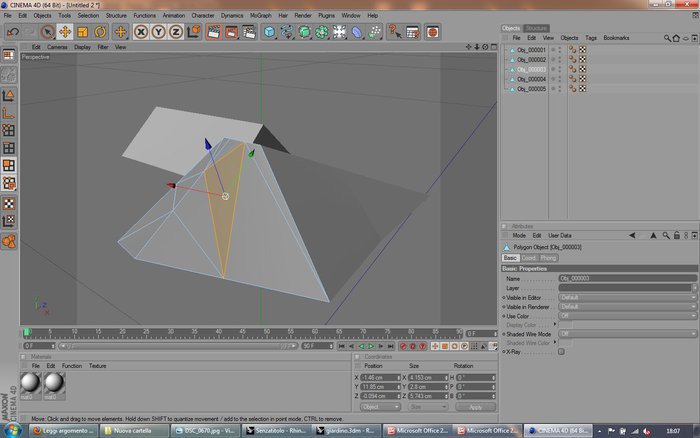Select the Move tool icon

tap(65, 32)
